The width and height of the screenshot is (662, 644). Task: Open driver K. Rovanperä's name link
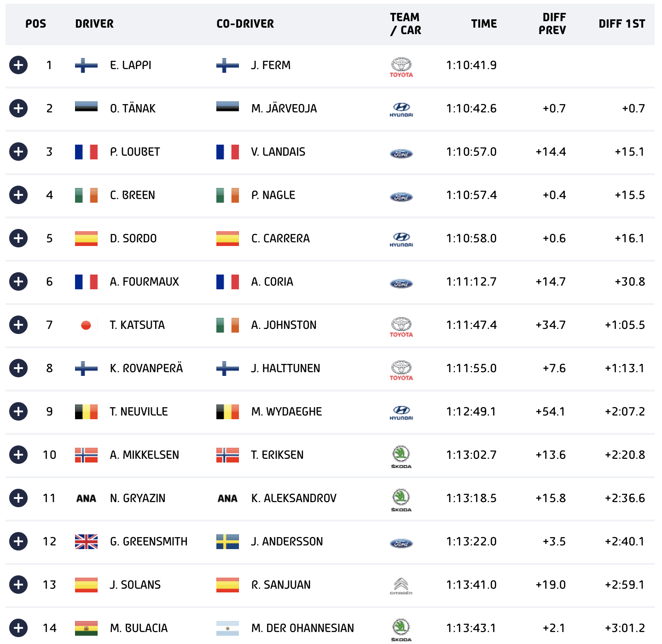click(x=146, y=368)
